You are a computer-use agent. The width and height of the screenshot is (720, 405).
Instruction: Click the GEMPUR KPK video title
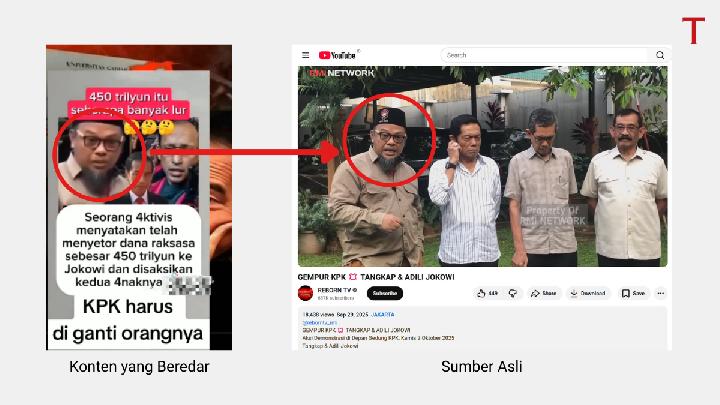(376, 277)
